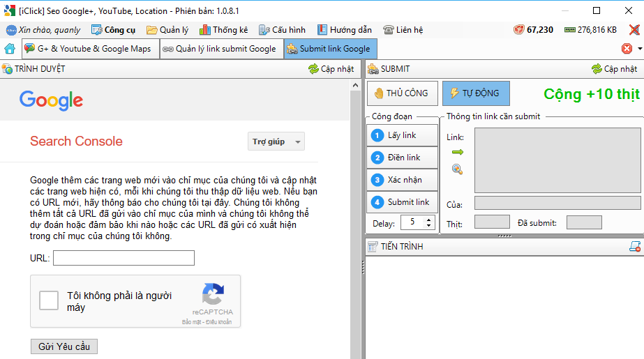Viewport: 644px width, 359px height.
Task: Click the Google logo
Action: pos(52,100)
